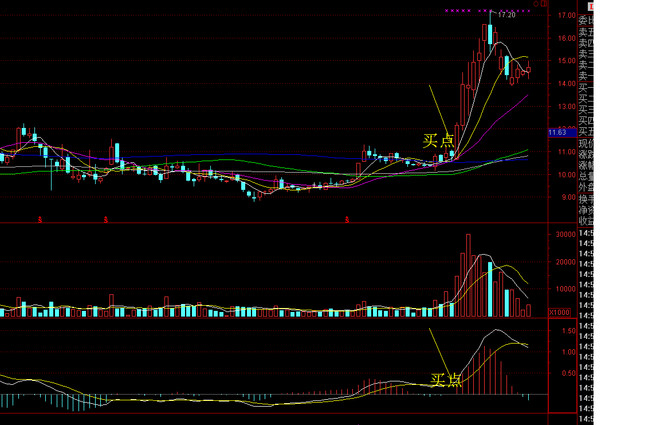Click the square icon next to the circle icon
Image resolution: width=660 pixels, height=425 pixels.
[543, 4]
